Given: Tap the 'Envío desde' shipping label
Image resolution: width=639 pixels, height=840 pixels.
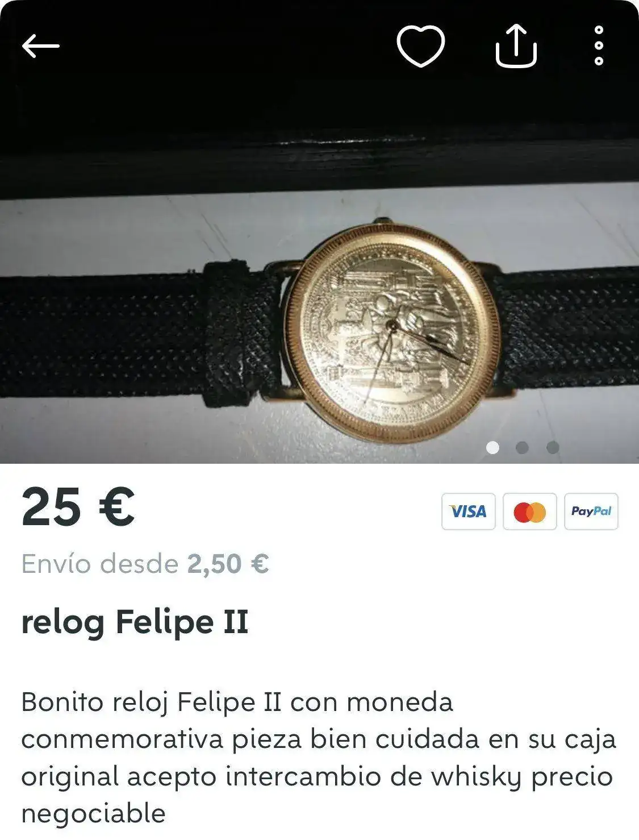Looking at the screenshot, I should tap(100, 564).
